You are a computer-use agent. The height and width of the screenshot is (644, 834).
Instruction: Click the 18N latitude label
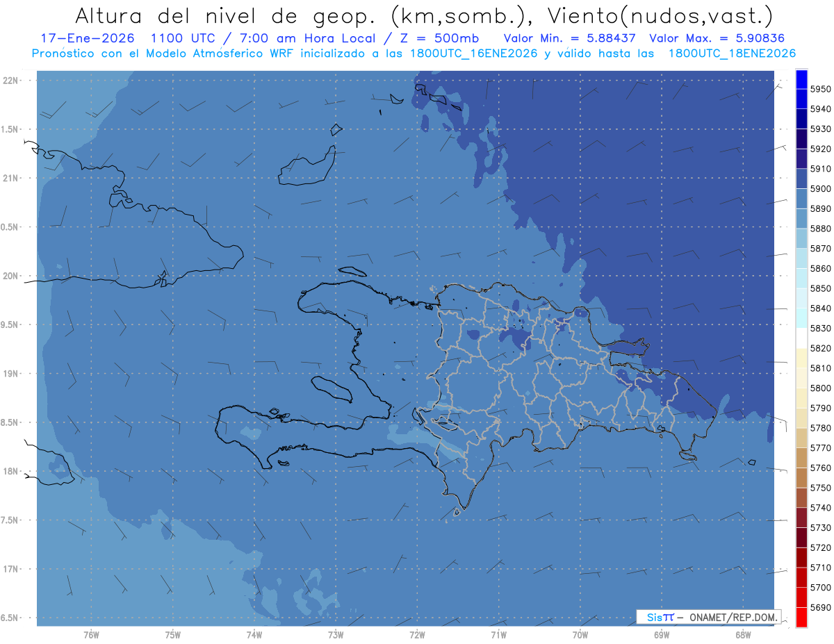tap(10, 471)
